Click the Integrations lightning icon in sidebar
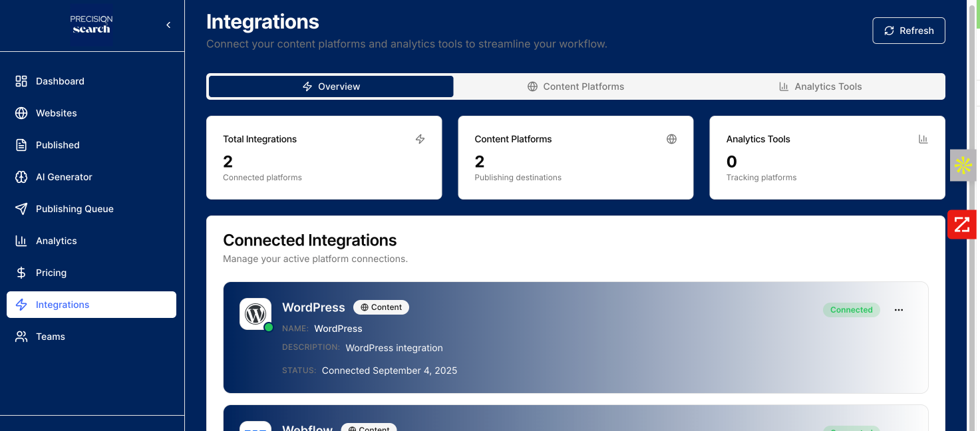The height and width of the screenshot is (431, 980). (x=21, y=305)
